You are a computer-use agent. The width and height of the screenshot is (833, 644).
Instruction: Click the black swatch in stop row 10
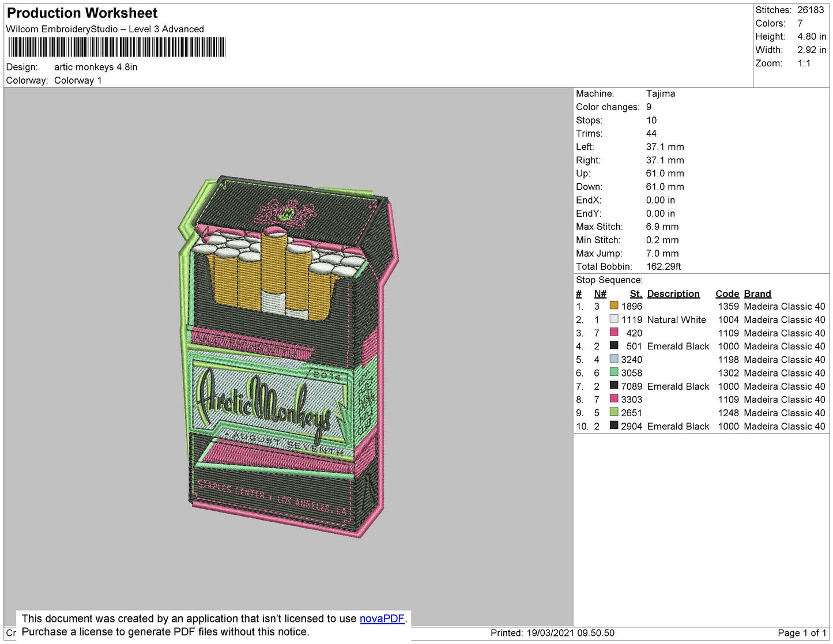614,425
